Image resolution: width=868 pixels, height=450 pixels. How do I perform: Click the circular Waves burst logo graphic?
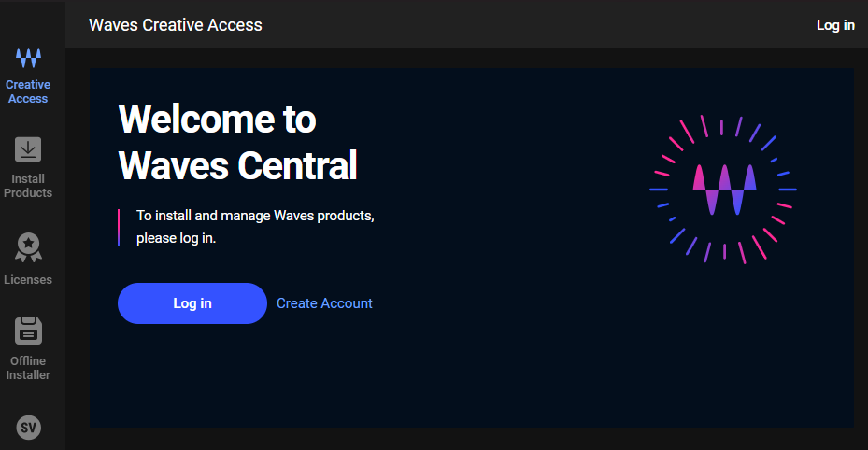[722, 190]
